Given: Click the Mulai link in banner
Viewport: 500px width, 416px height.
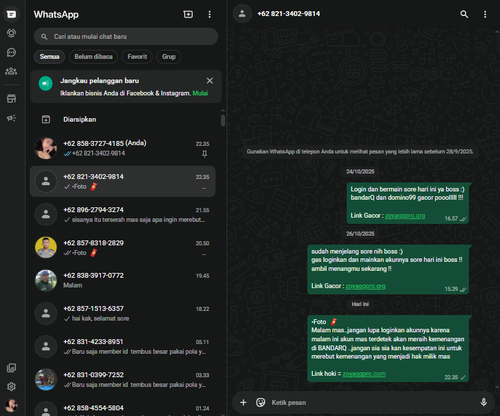Looking at the screenshot, I should point(200,93).
